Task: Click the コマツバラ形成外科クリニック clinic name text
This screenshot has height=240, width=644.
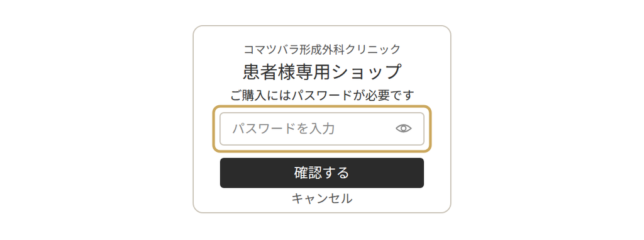Action: pyautogui.click(x=321, y=49)
